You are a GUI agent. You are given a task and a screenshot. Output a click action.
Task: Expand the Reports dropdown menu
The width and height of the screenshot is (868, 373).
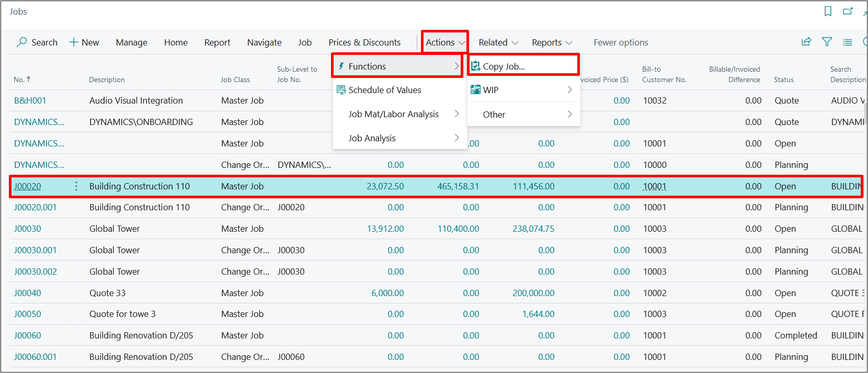[552, 42]
